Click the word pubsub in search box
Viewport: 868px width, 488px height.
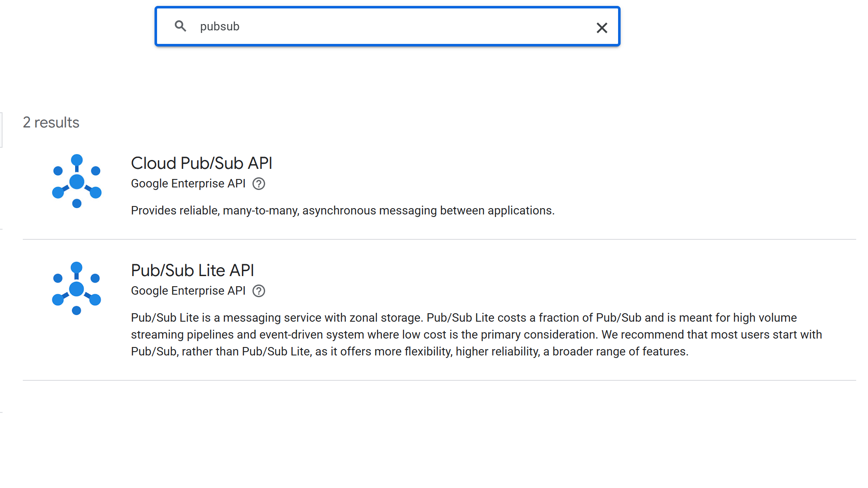pyautogui.click(x=220, y=26)
